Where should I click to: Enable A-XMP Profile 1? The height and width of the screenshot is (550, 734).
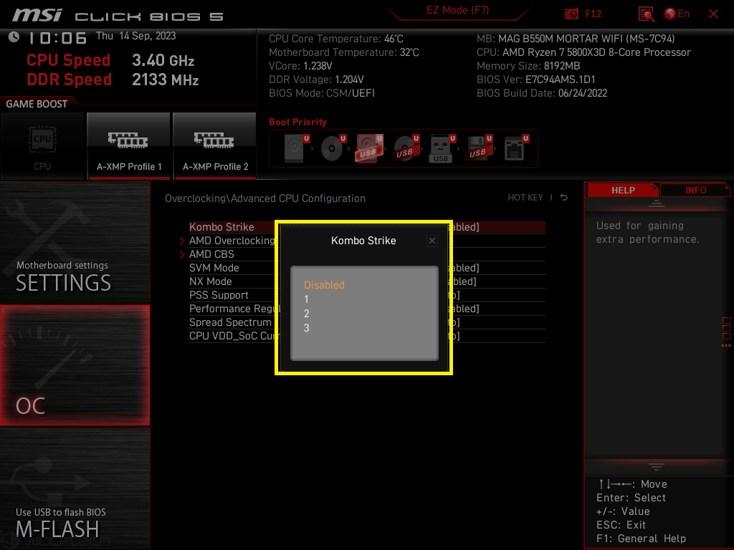click(x=129, y=146)
